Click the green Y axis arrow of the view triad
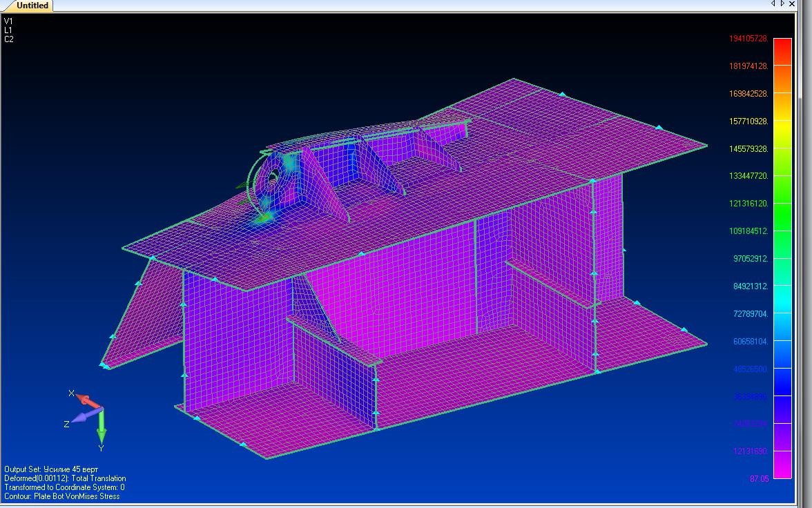Viewport: 812px width, 508px height. (101, 428)
